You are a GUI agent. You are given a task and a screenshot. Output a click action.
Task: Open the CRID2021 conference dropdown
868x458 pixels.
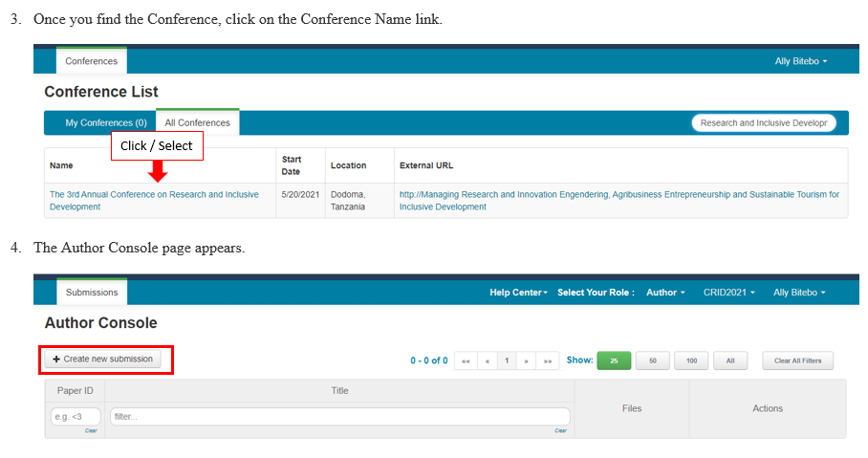point(728,293)
